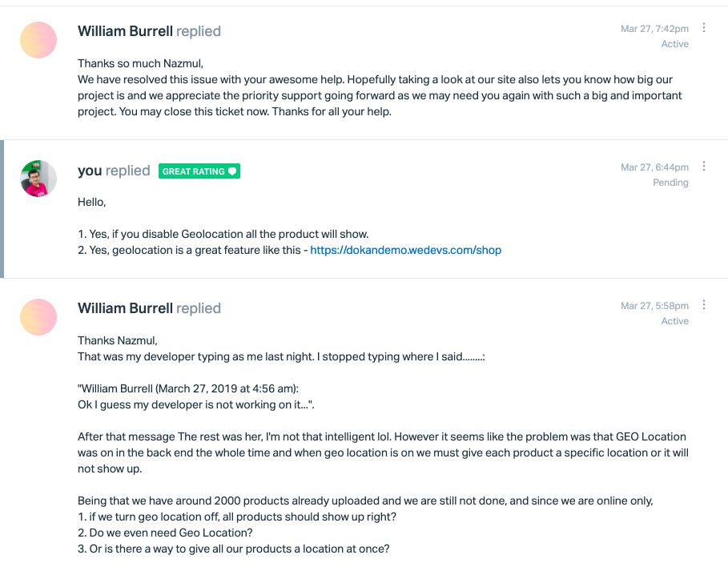The height and width of the screenshot is (571, 728).
Task: Click your profile photo avatar
Action: pos(38,179)
